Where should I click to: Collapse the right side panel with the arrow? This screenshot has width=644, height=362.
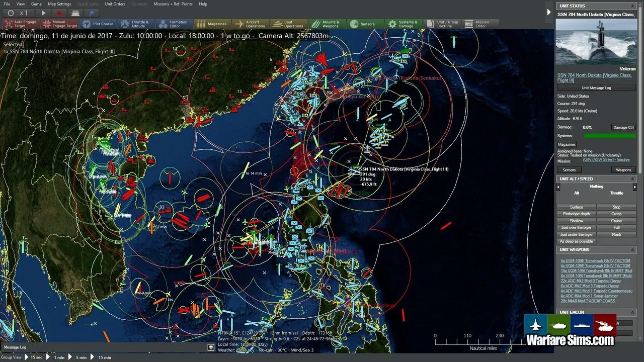click(549, 12)
